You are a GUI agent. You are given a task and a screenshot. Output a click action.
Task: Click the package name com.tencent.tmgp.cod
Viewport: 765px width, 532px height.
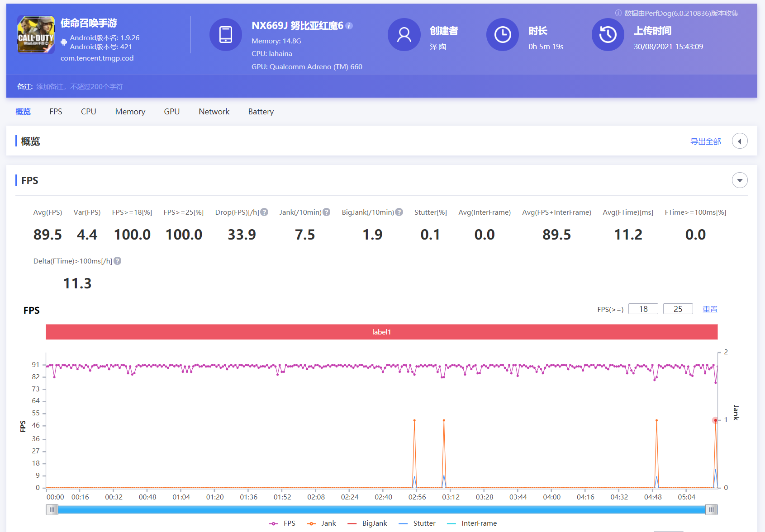[x=97, y=58]
